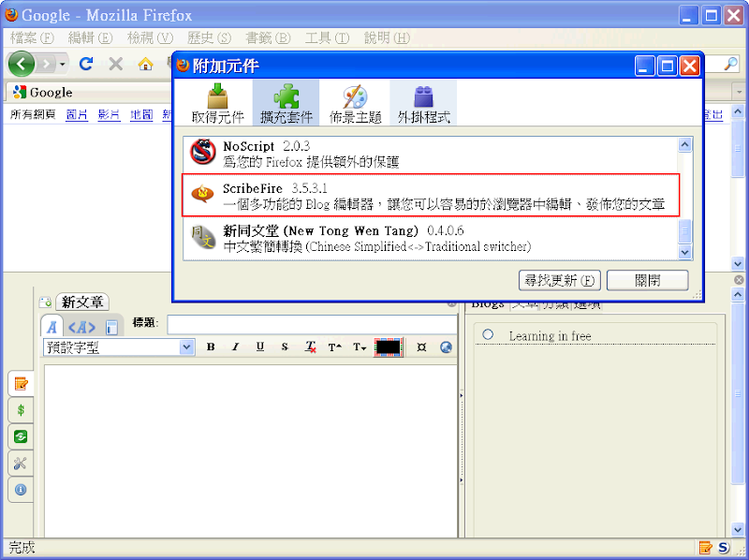Image resolution: width=749 pixels, height=560 pixels.
Task: Switch to the 擴充套件 extensions pane
Action: pos(286,103)
